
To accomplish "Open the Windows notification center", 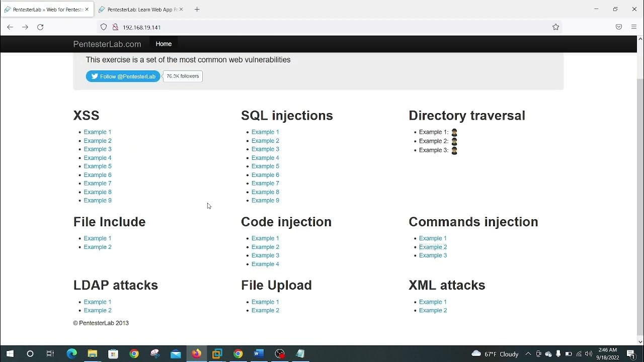I will [631, 353].
